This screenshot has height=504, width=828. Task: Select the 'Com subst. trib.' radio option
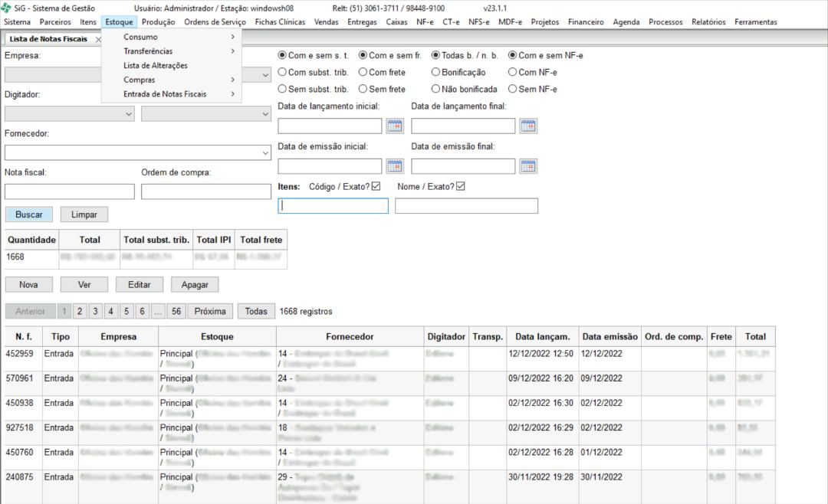282,72
